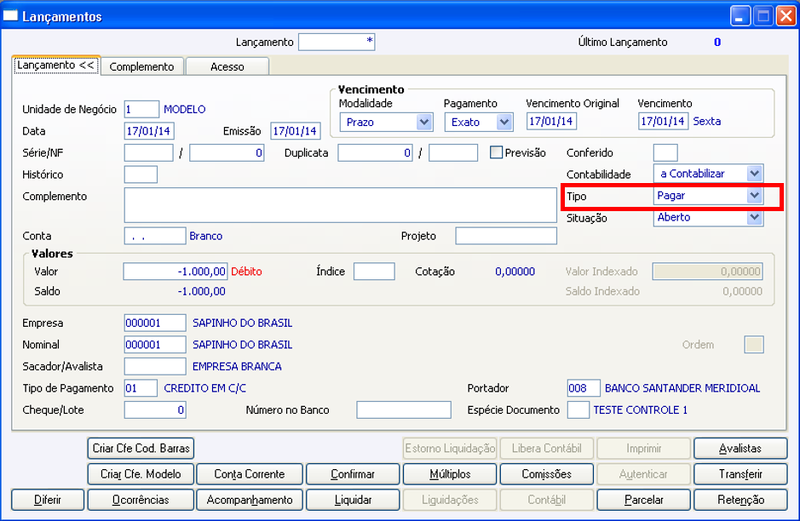Enable the Previsão checkbox
Screen dimensions: 800x521
[x=496, y=152]
